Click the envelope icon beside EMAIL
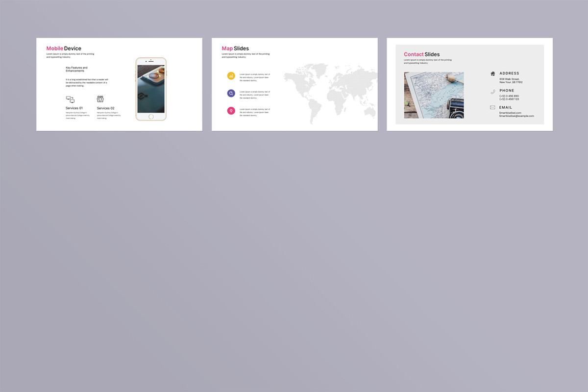 pos(492,107)
